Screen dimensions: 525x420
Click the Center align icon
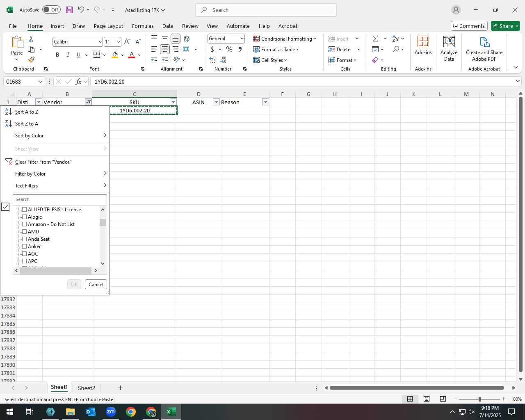pyautogui.click(x=165, y=49)
